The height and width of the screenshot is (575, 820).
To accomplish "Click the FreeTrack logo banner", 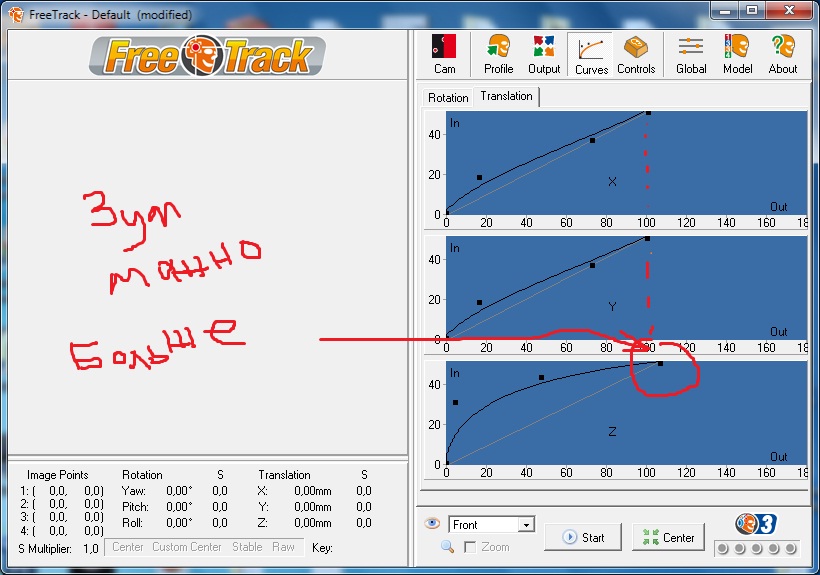I will tap(208, 55).
